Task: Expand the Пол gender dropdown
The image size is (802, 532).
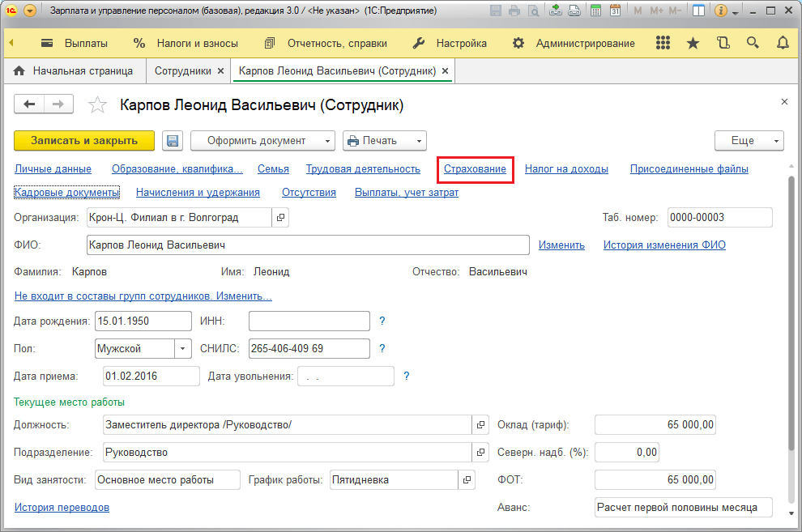Action: pos(182,348)
